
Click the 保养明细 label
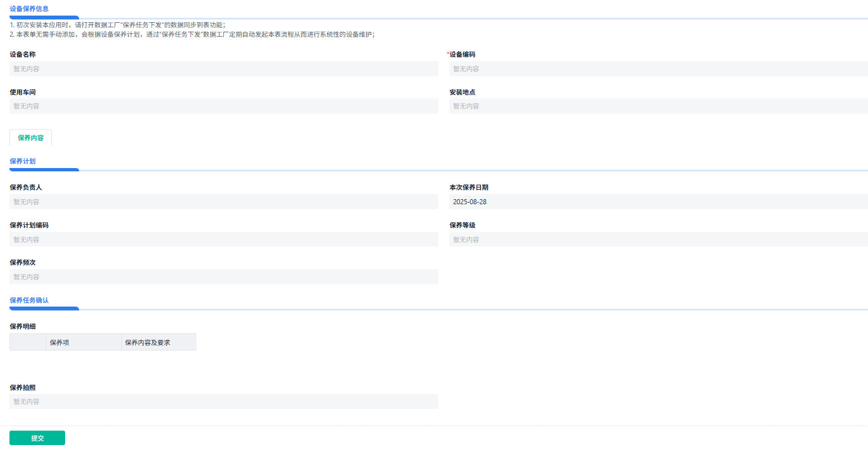[23, 327]
